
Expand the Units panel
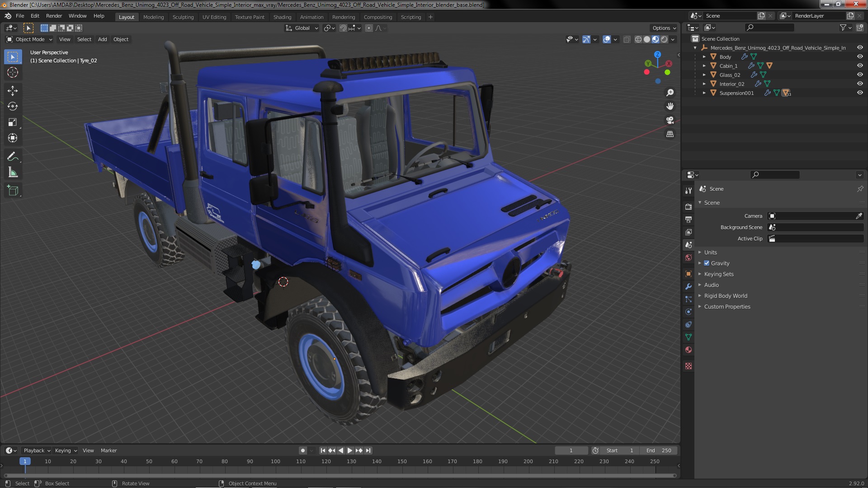coord(710,252)
